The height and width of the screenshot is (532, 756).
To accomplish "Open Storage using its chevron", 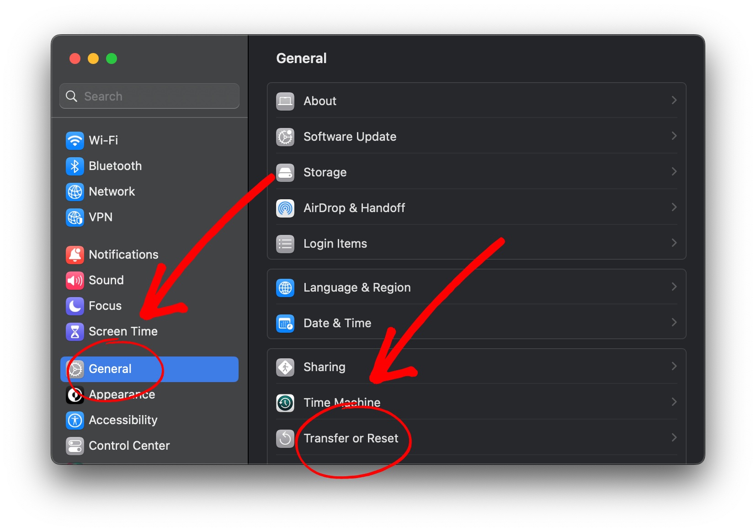I will [674, 171].
